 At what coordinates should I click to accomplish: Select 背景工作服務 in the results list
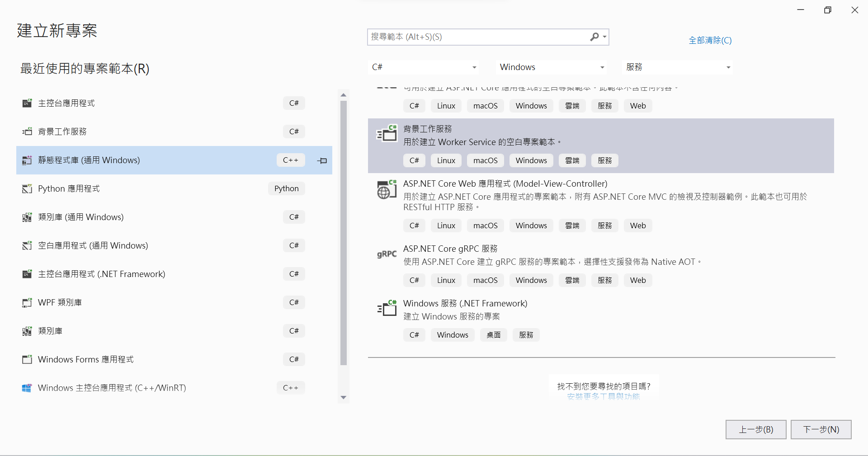[601, 146]
